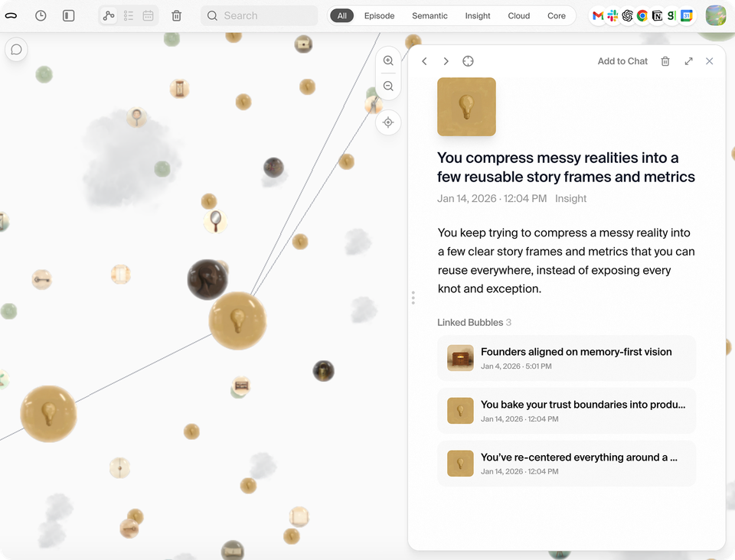Screen dimensions: 735x560
Task: Filter bubbles by Cloud
Action: [518, 15]
